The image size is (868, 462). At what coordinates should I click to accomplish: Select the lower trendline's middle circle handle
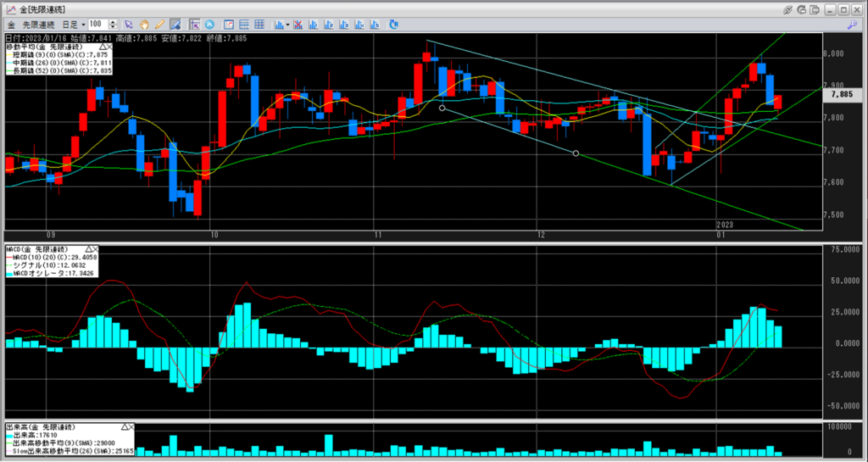coord(576,153)
